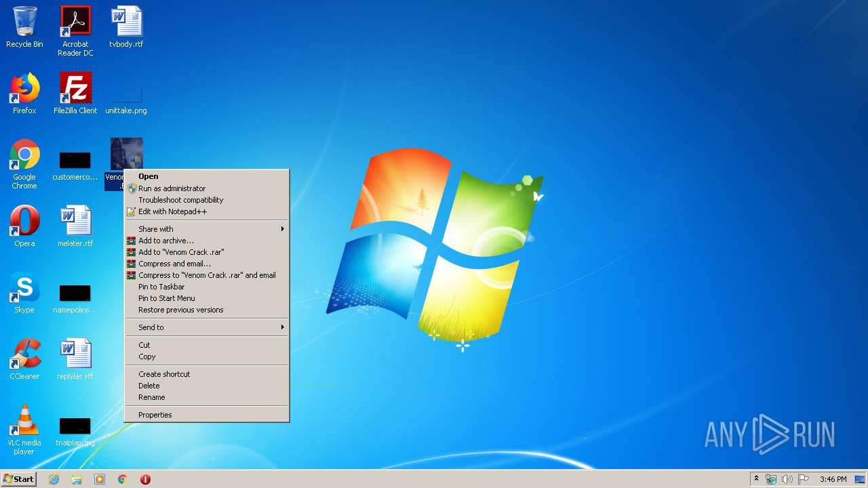Select the Acrobat Reader DC shortcut
Screen dimensions: 868x488
pyautogui.click(x=75, y=31)
